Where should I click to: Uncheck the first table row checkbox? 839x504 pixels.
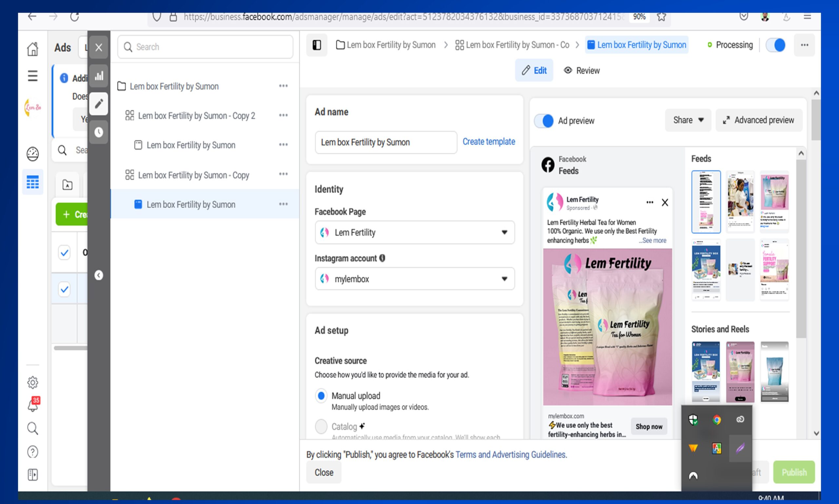(64, 253)
